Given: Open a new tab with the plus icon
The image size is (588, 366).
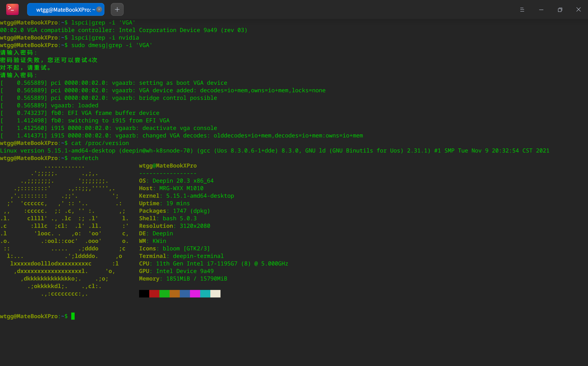Looking at the screenshot, I should pos(117,9).
